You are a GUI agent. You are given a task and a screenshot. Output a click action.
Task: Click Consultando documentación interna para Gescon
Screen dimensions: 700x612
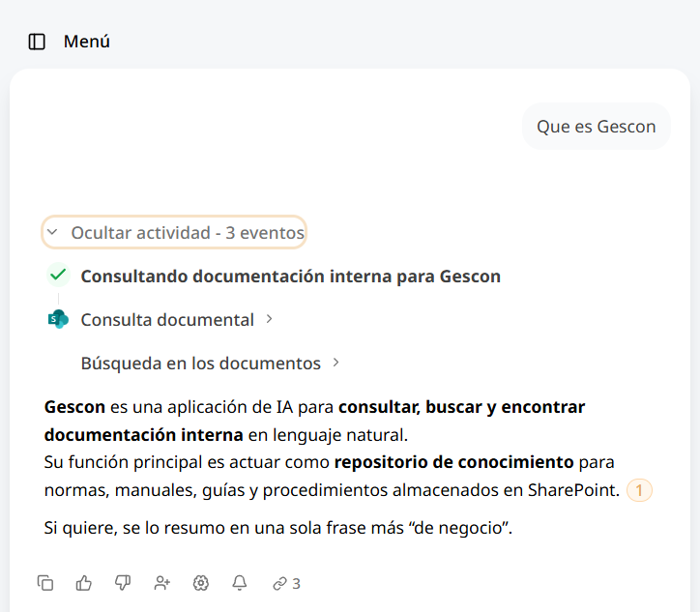point(291,276)
